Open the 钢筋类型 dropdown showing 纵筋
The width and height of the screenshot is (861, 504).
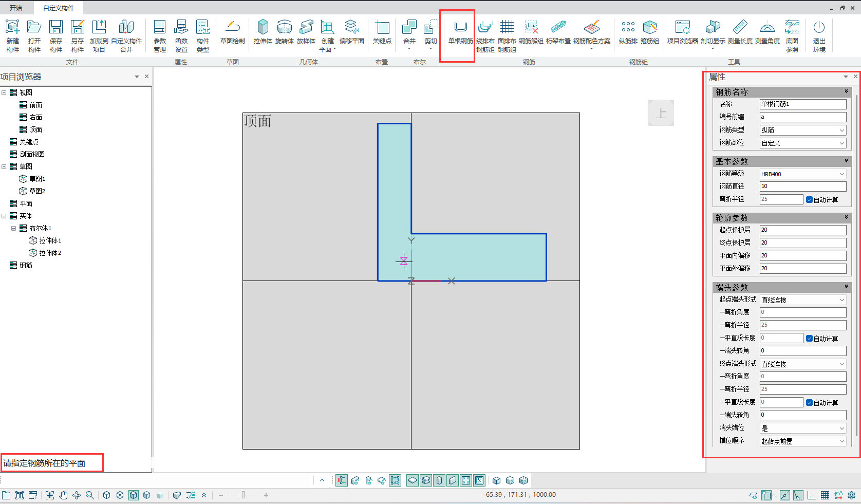(x=802, y=130)
